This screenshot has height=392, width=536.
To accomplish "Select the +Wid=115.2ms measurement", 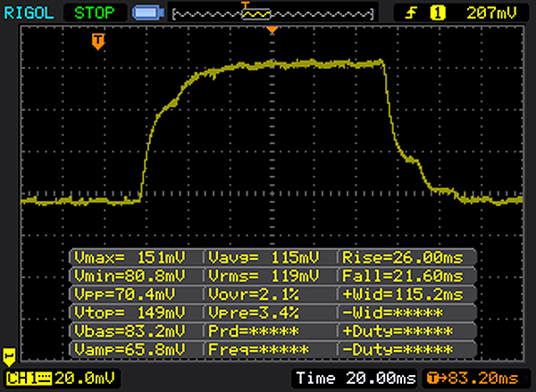I will coord(404,293).
